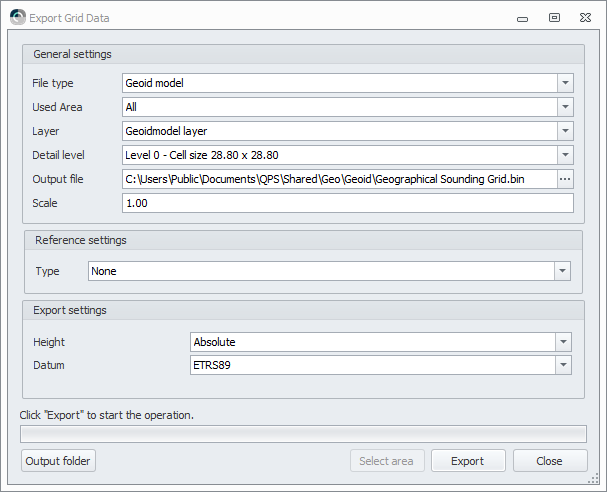
Task: Click the browse button for Output file
Action: click(566, 179)
